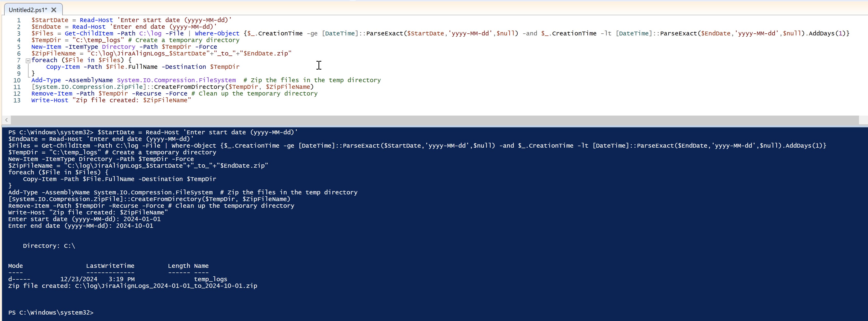
Task: Click the New-Item cmdlet on line 5
Action: (46, 47)
